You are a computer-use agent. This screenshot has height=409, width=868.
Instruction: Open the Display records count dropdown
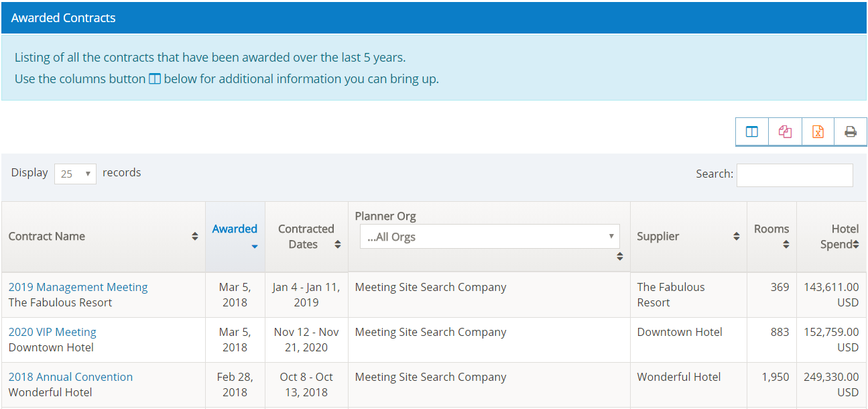75,174
